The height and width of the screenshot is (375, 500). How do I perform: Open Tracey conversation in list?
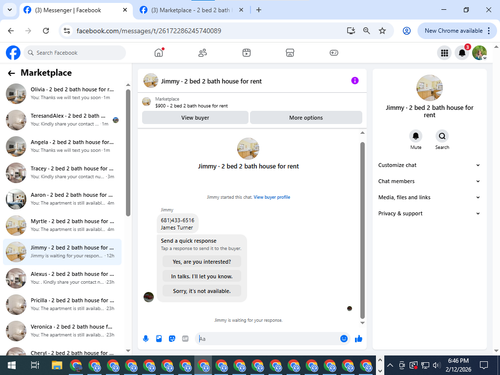62,173
